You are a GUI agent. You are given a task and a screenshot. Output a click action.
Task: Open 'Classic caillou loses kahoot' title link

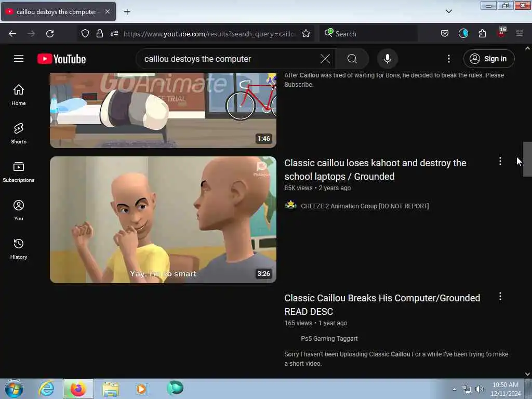pos(375,170)
